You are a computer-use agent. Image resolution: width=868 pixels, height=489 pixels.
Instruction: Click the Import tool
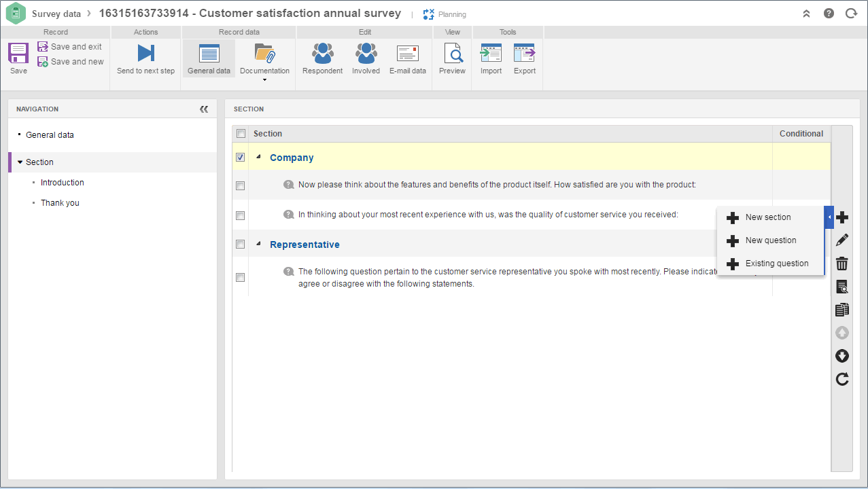pyautogui.click(x=491, y=58)
